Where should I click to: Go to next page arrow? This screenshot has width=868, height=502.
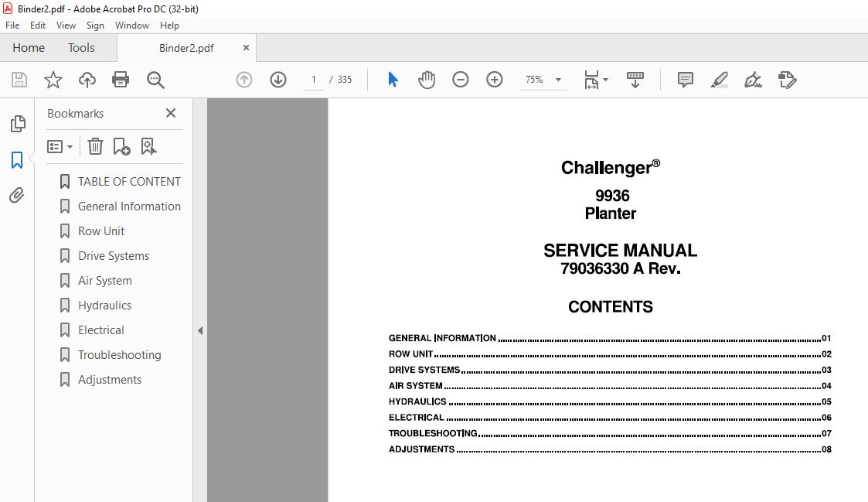(x=278, y=80)
